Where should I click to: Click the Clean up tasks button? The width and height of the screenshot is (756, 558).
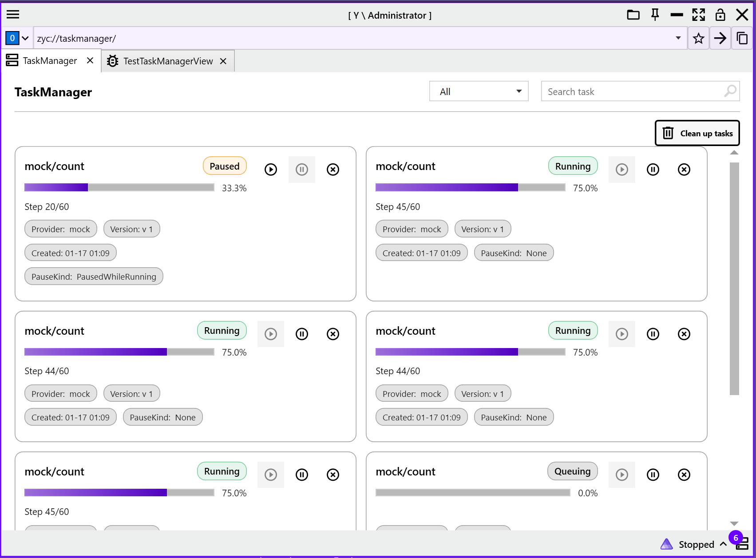coord(697,133)
